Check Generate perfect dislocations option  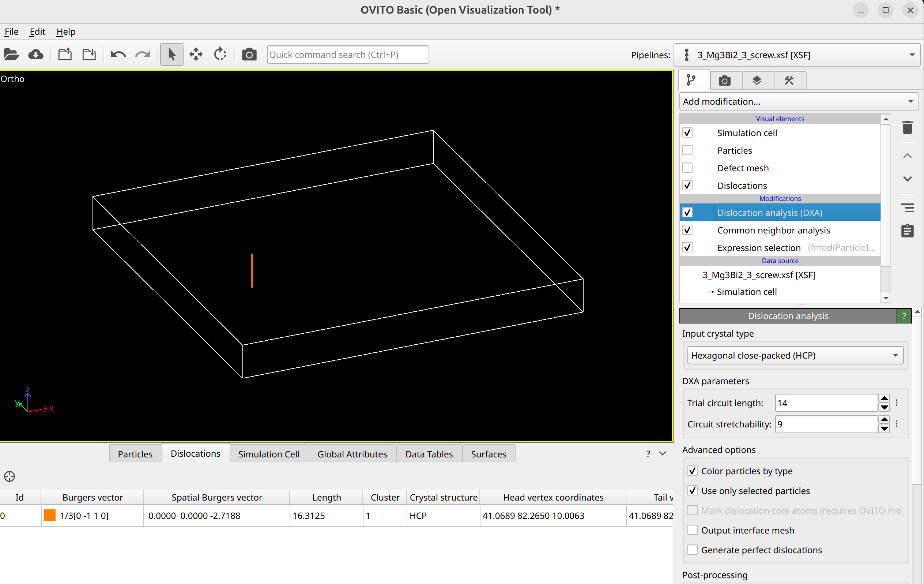(693, 550)
